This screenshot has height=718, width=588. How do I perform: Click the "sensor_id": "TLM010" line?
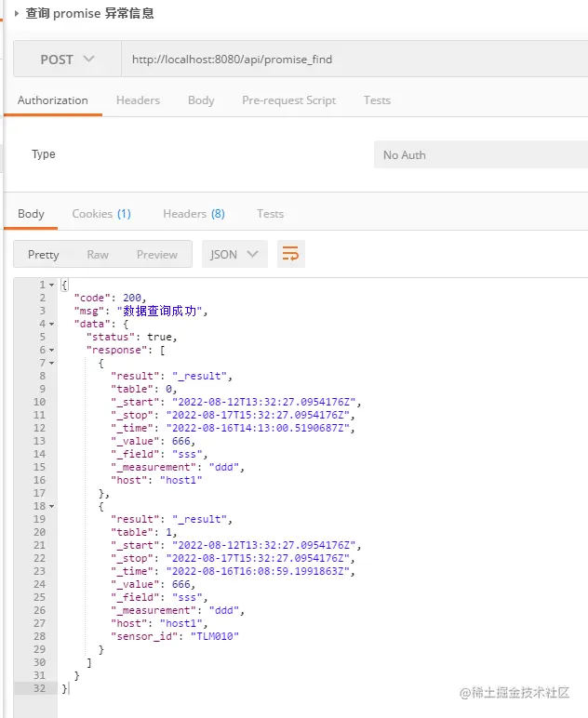pyautogui.click(x=175, y=636)
